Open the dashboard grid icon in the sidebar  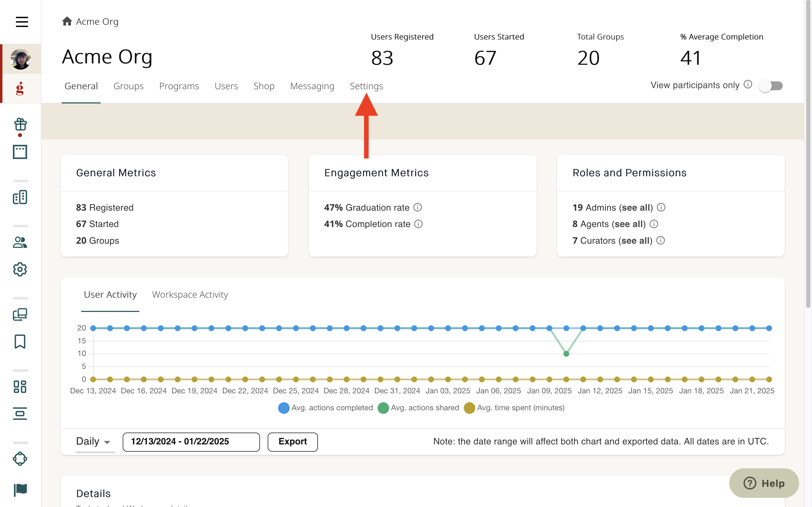(x=20, y=387)
